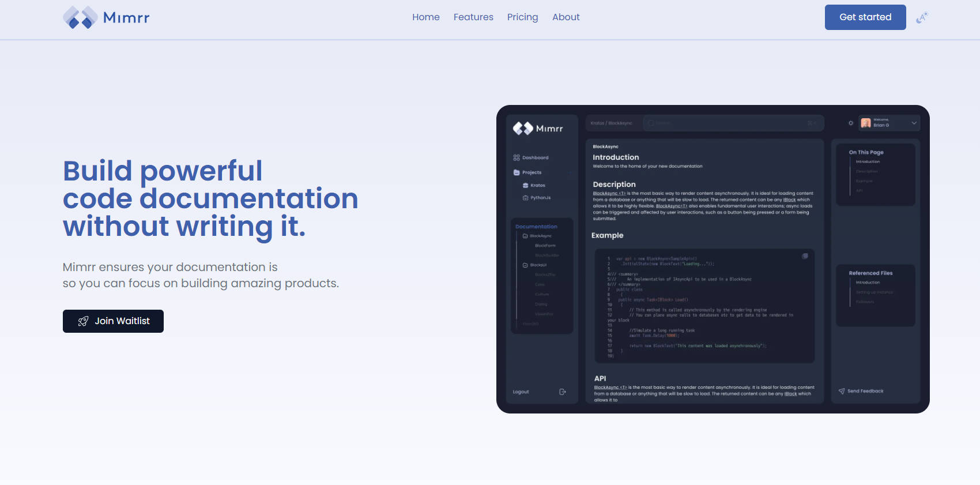
Task: Click the Send Feedback paper plane icon
Action: coord(842,391)
